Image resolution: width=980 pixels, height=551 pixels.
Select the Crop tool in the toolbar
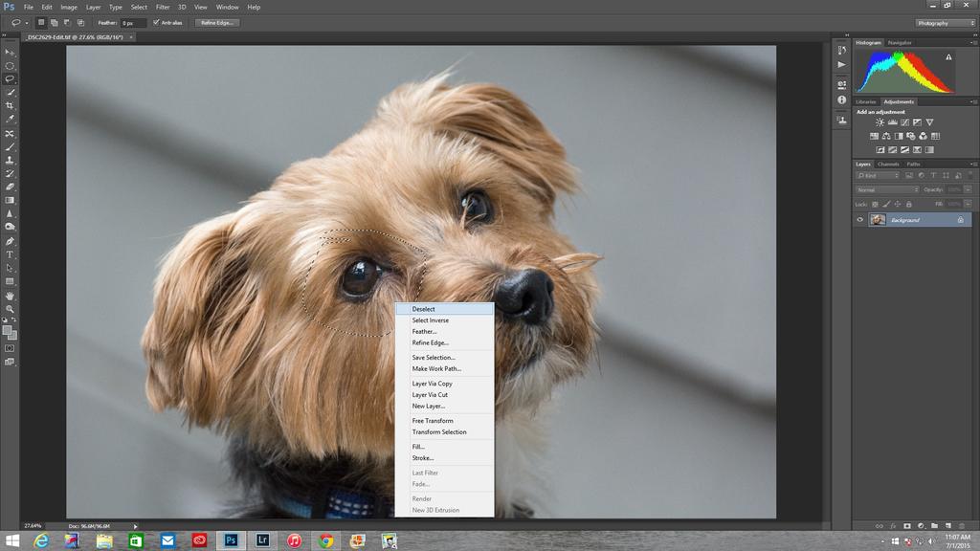click(x=10, y=106)
